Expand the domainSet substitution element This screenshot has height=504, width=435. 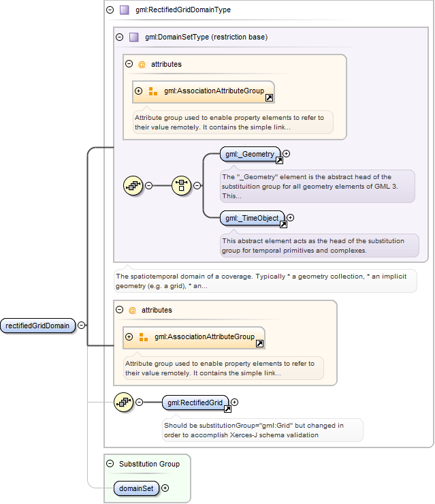(x=165, y=488)
